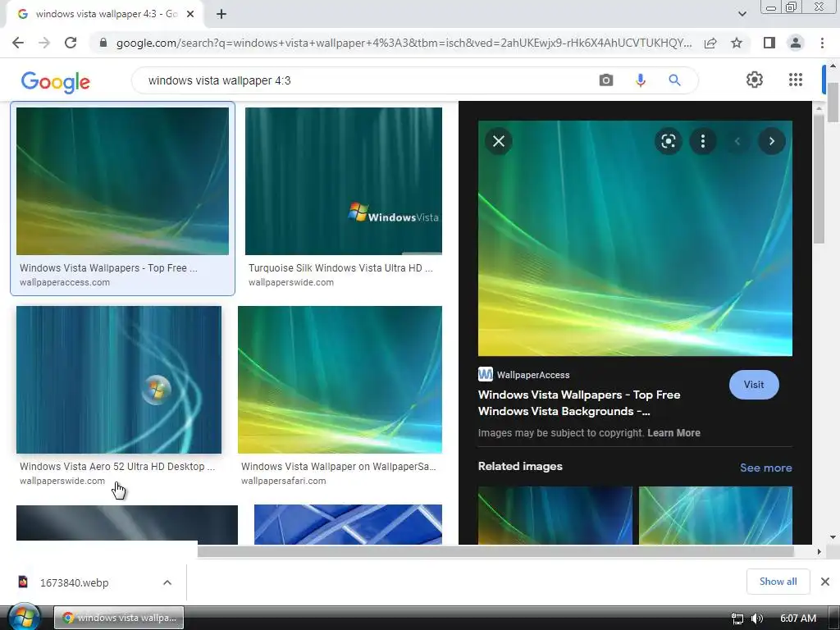The height and width of the screenshot is (630, 840).
Task: Open the Chrome side panel
Action: 769,43
